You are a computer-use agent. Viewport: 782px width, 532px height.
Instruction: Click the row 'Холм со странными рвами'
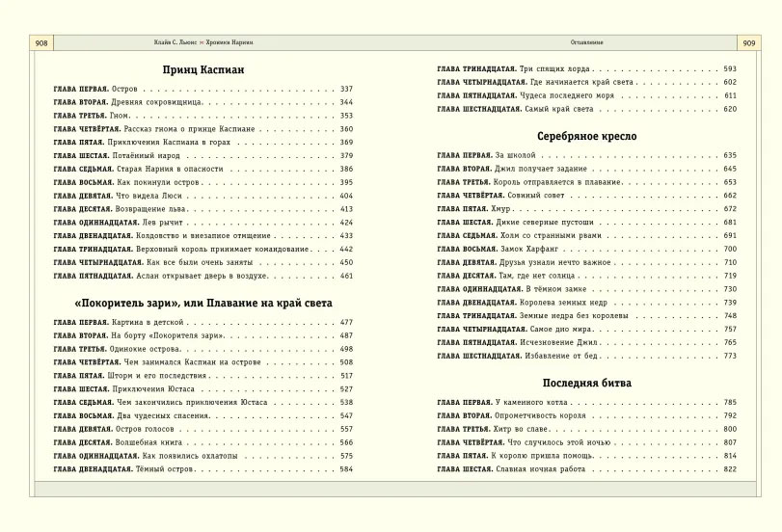click(x=587, y=236)
